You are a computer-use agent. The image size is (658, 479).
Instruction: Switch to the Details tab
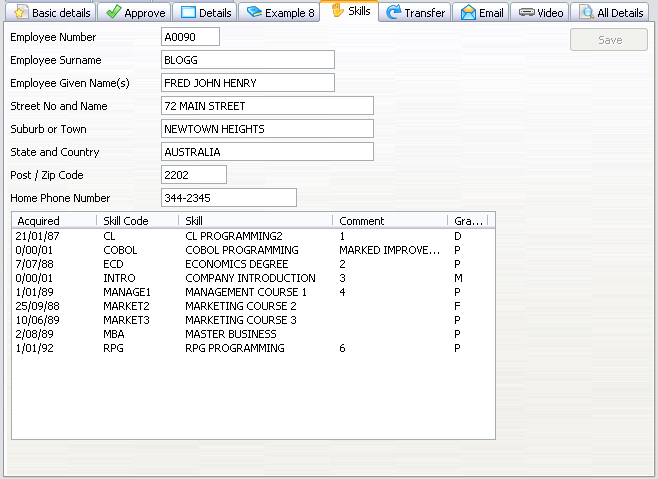pyautogui.click(x=205, y=13)
